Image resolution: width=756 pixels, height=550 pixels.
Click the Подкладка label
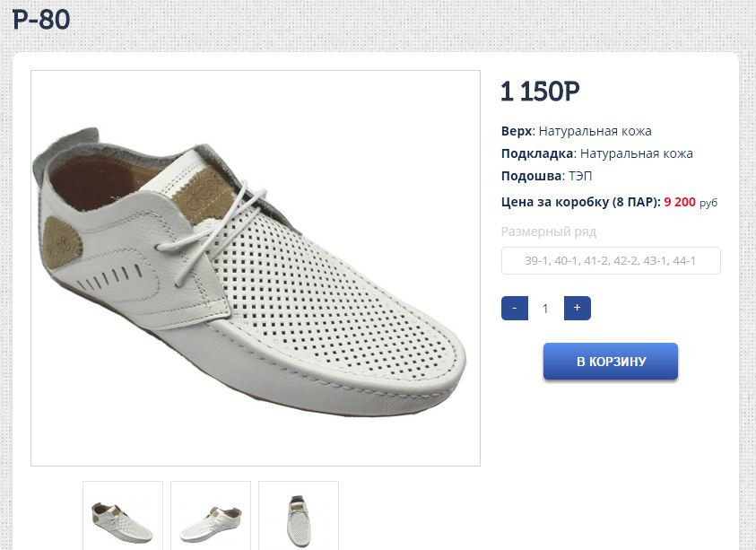tap(537, 153)
